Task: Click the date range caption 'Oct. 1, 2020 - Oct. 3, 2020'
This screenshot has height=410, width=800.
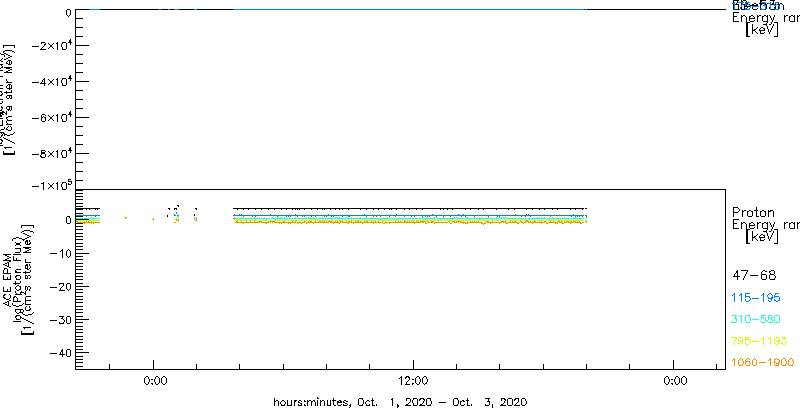Action: click(x=441, y=401)
